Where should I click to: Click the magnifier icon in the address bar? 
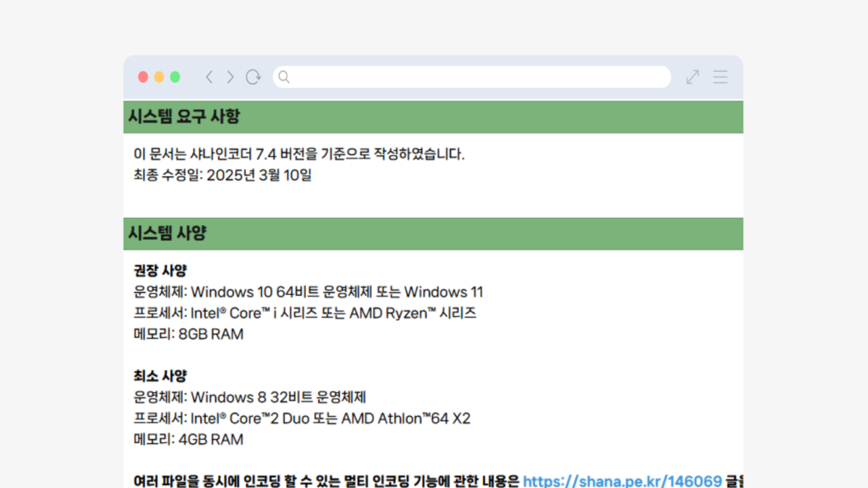(285, 77)
